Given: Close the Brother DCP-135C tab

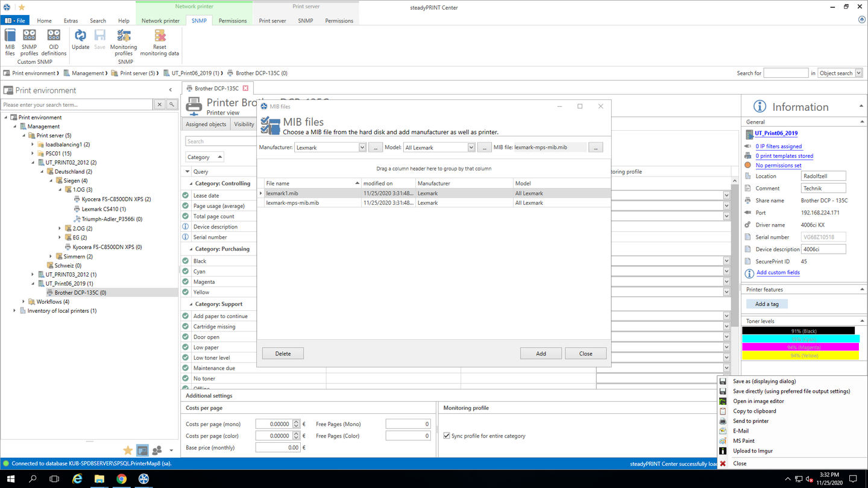Looking at the screenshot, I should pyautogui.click(x=245, y=89).
